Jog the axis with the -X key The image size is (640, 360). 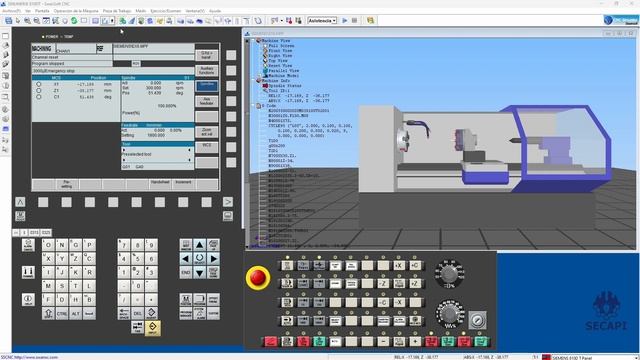tap(399, 302)
